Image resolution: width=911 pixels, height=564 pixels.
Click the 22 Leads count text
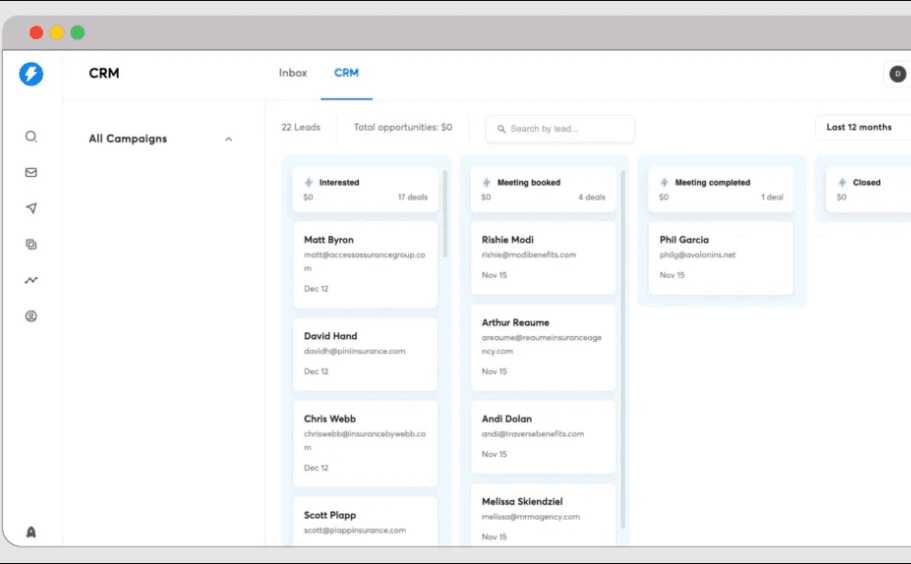tap(301, 127)
